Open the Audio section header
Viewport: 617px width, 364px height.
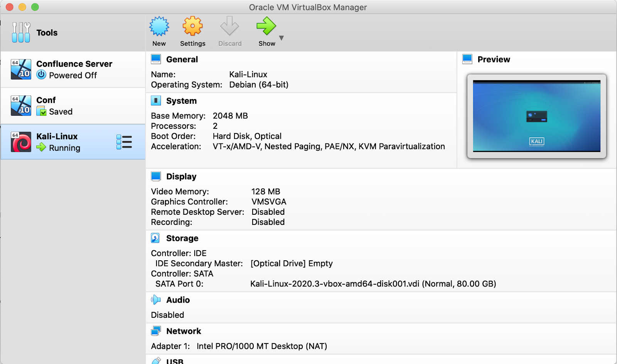point(178,300)
